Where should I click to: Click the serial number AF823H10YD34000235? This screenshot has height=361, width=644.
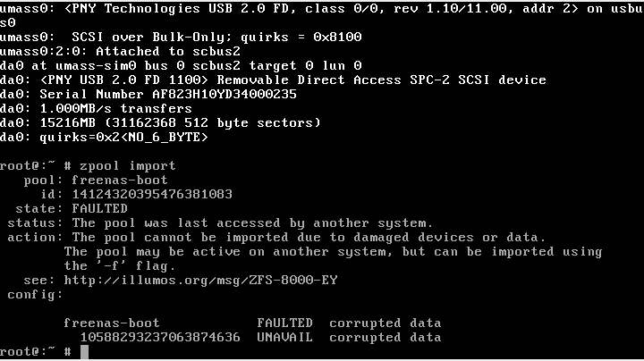(225, 95)
